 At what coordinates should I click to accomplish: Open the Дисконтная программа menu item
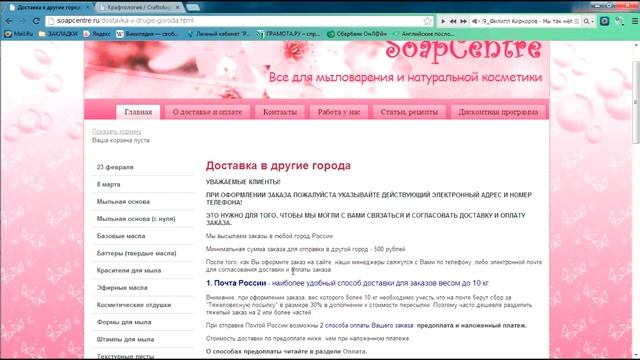[498, 112]
